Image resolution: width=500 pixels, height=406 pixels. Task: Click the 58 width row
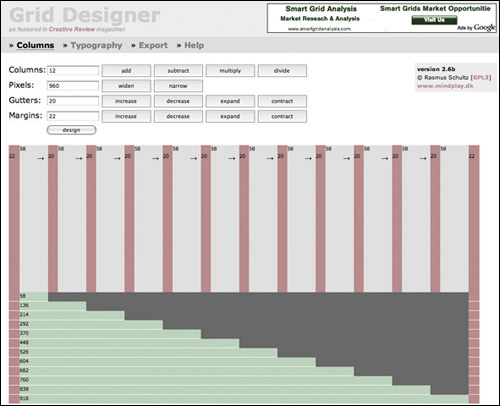[x=34, y=296]
